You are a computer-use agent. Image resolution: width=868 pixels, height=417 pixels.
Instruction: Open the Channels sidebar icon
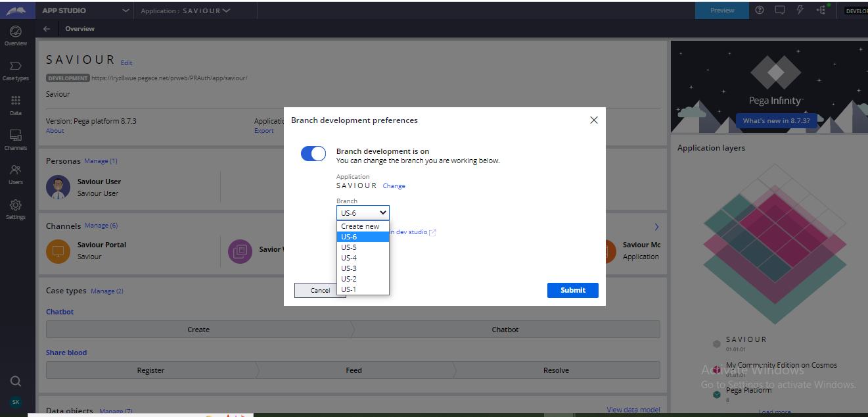[x=16, y=139]
